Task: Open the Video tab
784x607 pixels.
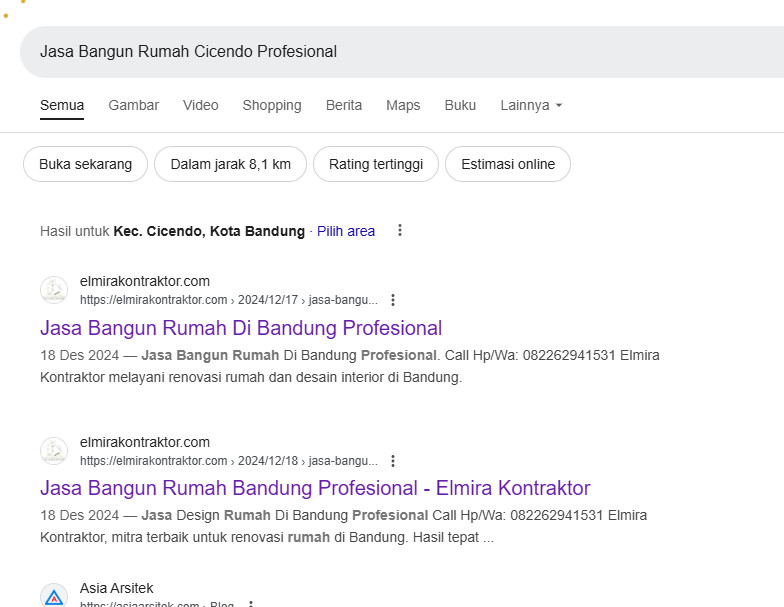Action: pos(200,106)
